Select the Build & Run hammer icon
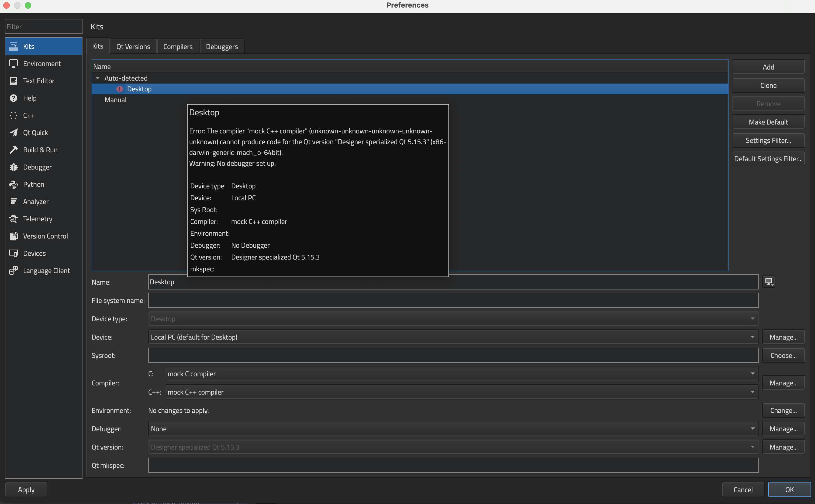The width and height of the screenshot is (815, 504). [13, 150]
